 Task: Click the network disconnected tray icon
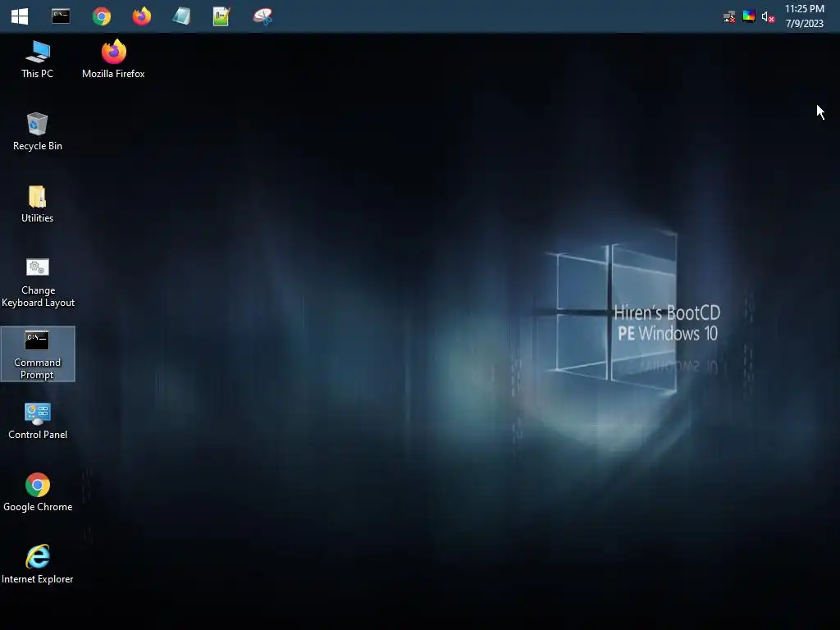pos(729,17)
